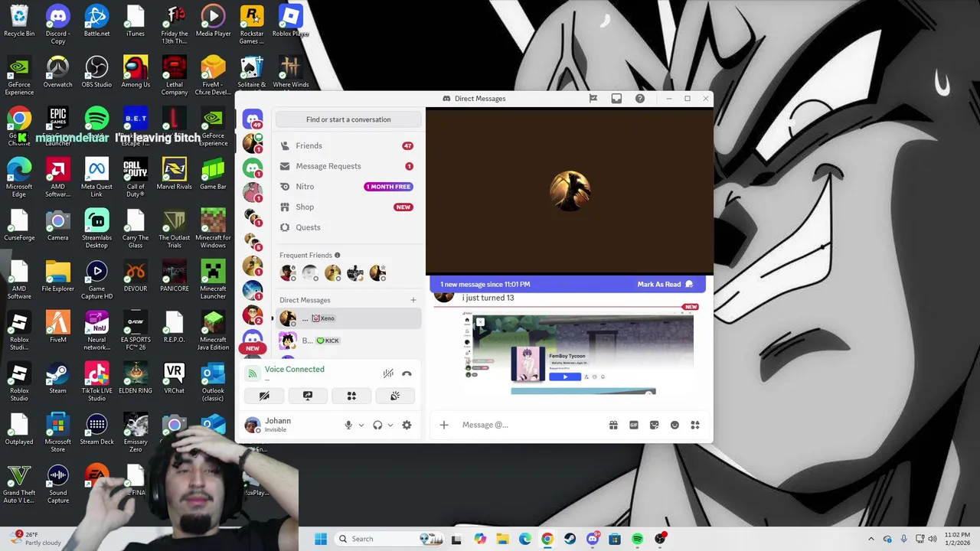The image size is (980, 551).
Task: Open the emoji picker
Action: pos(675,425)
